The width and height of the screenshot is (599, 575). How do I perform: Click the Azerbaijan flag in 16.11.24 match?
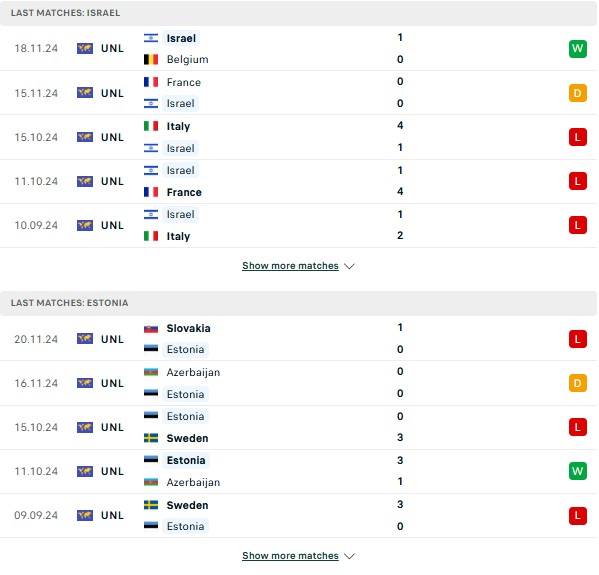tap(151, 372)
